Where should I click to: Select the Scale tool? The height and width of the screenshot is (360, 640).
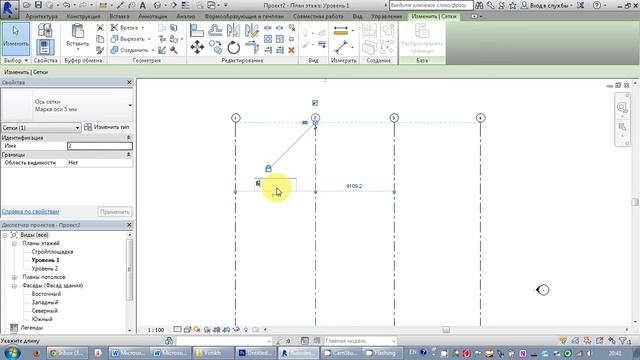tap(280, 39)
